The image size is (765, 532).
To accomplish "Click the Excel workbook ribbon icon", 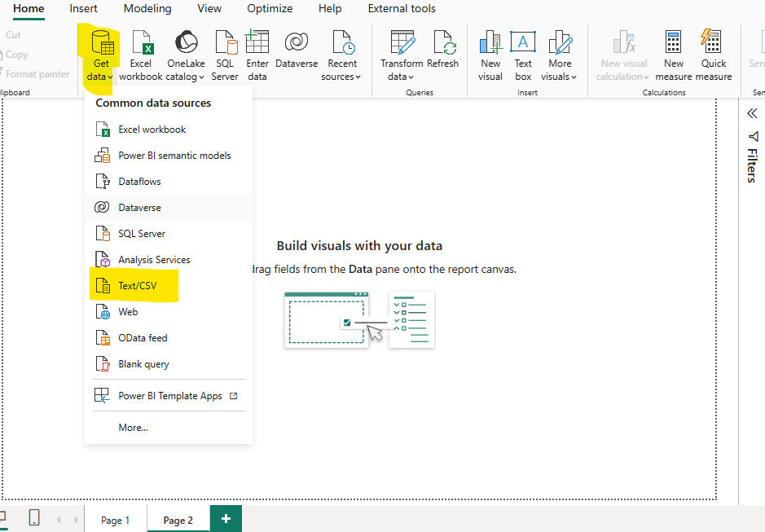I will click(141, 42).
